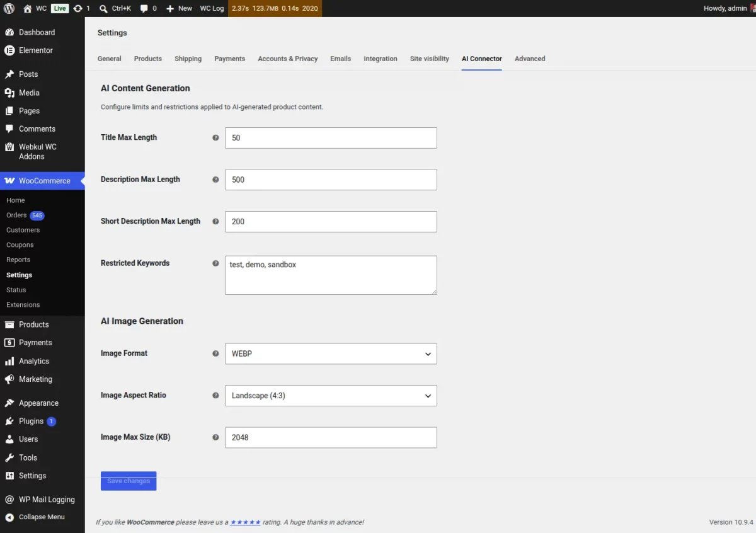Open the WC Log admin bar item
Screen dimensions: 756x533
tap(212, 8)
